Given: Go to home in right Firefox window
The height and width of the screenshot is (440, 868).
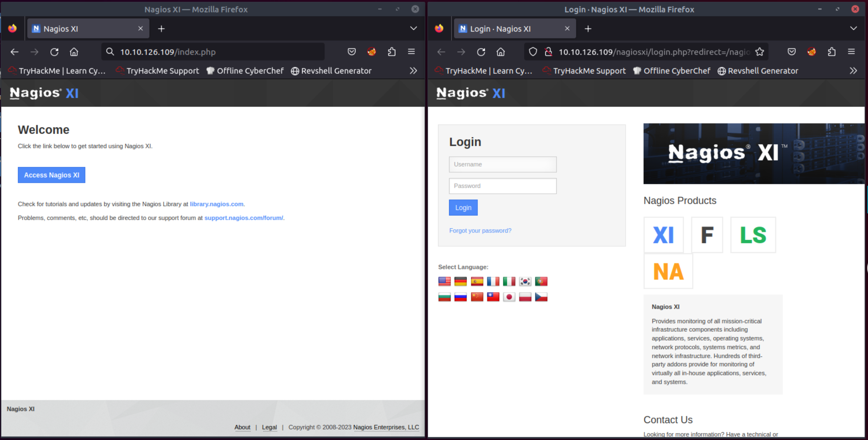Looking at the screenshot, I should pyautogui.click(x=500, y=52).
